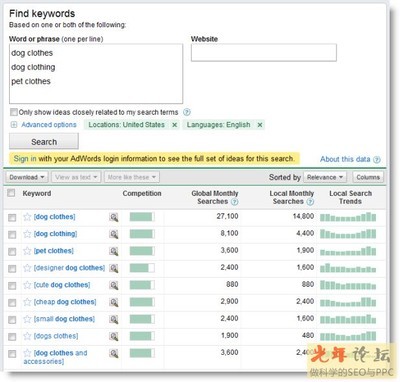The image size is (400, 382).
Task: Check the [dog clothing] row checkbox
Action: click(12, 235)
